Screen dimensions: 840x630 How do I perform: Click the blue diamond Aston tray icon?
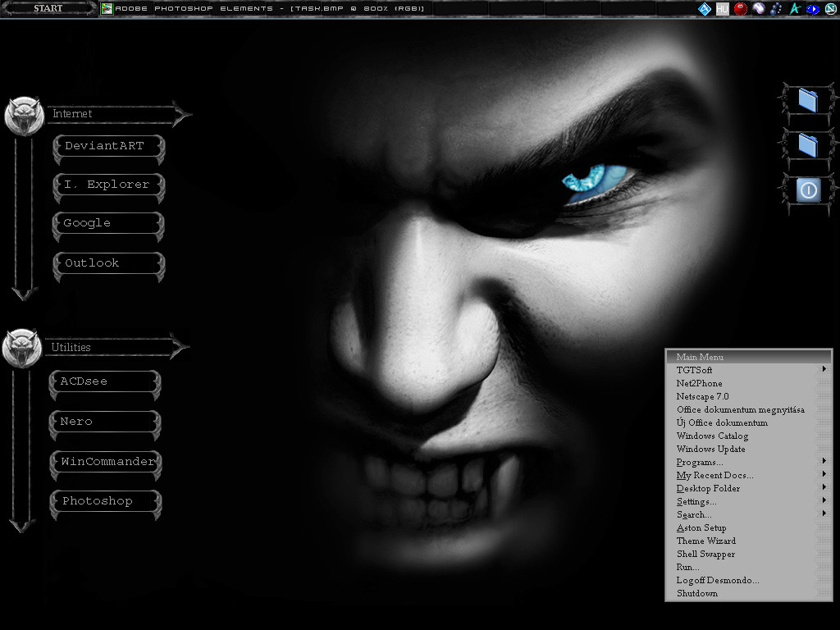[x=705, y=8]
